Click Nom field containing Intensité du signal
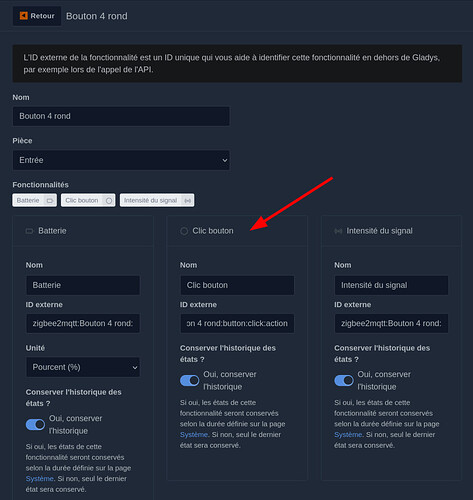473x500 pixels. tap(391, 285)
